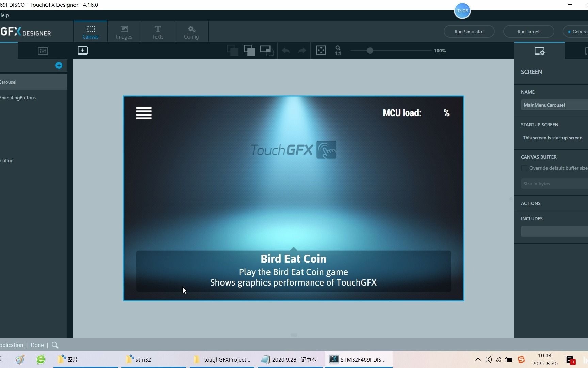Screen dimensions: 588x368
Task: Click the 03:09 recording timer badge
Action: pyautogui.click(x=462, y=11)
